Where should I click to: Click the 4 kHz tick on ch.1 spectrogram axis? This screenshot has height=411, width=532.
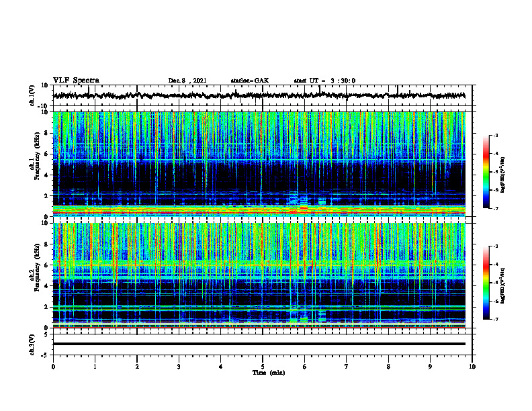pyautogui.click(x=46, y=175)
